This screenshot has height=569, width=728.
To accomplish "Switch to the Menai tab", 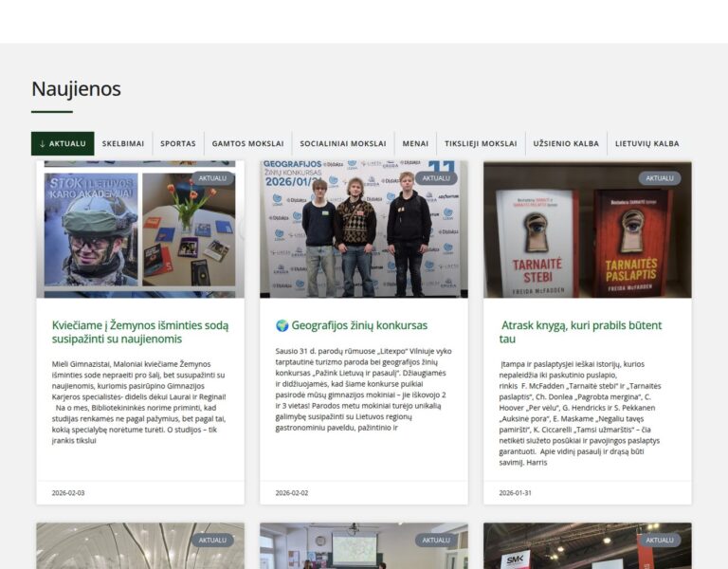I will [x=415, y=144].
